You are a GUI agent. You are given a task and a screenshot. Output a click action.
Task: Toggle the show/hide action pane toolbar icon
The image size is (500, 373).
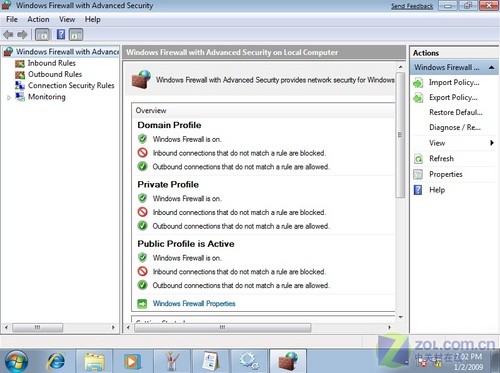pyautogui.click(x=76, y=34)
